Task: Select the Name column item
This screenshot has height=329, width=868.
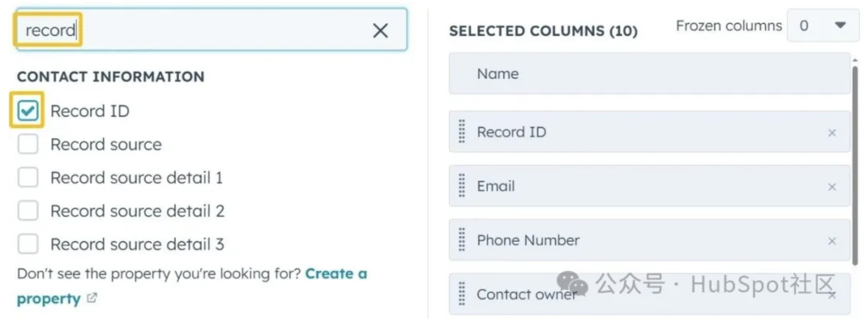Action: pos(648,74)
